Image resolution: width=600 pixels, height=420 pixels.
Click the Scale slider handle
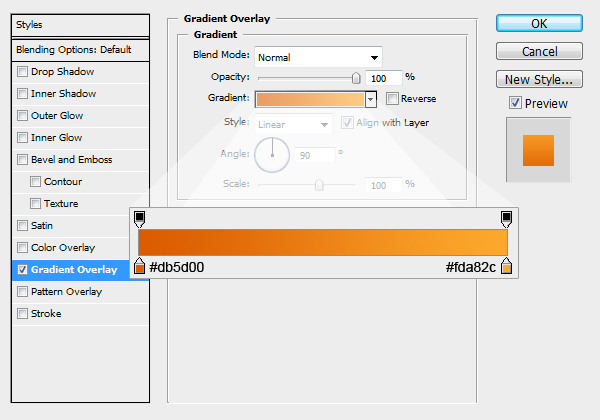(319, 185)
